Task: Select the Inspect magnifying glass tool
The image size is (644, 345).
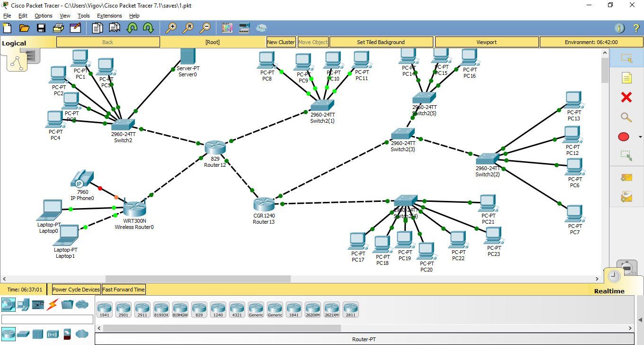Action: pyautogui.click(x=627, y=117)
